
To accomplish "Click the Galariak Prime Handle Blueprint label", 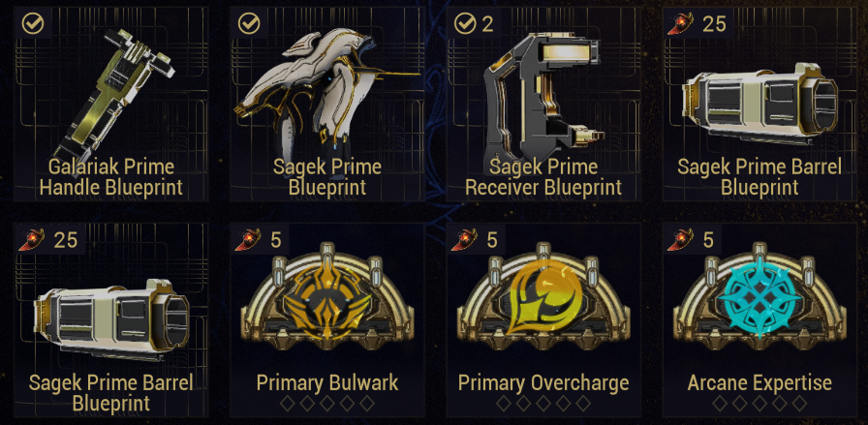I will point(111,177).
